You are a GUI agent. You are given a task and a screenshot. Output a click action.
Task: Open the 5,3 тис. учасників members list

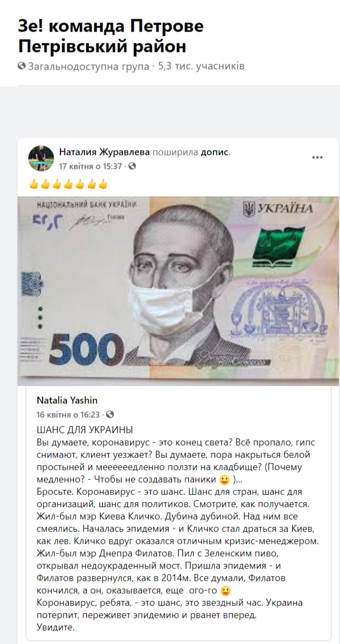(x=201, y=66)
